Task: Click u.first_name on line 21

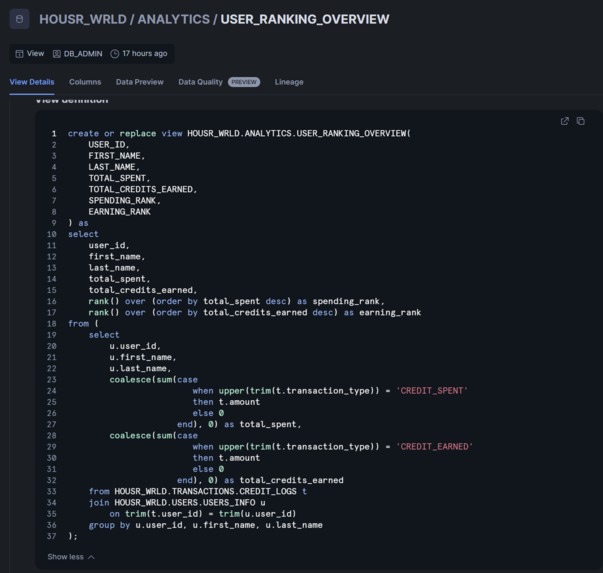Action: click(140, 357)
